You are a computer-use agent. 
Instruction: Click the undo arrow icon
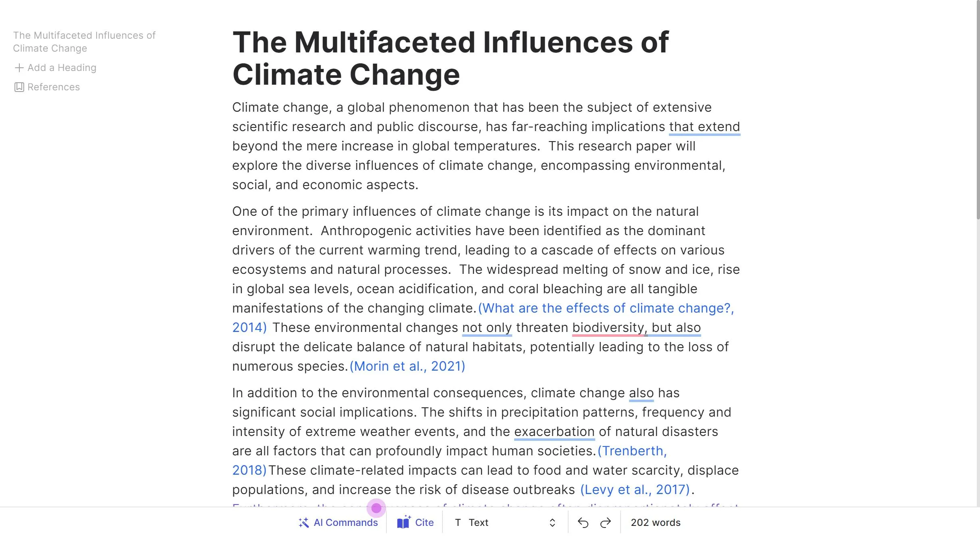[583, 523]
